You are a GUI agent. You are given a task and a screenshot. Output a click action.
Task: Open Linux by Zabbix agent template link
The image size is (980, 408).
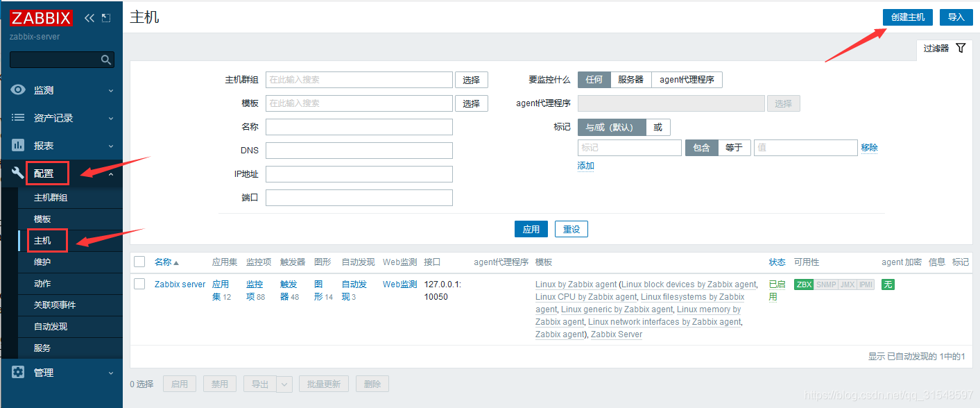point(576,284)
